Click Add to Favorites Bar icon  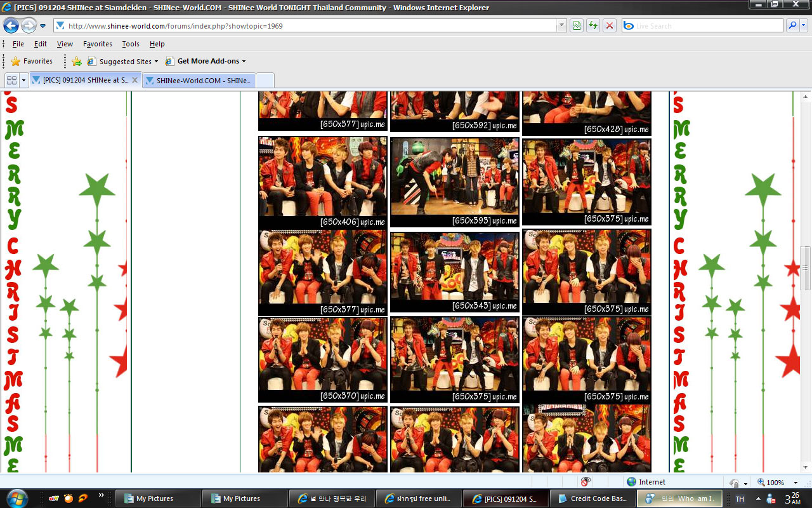coord(77,62)
